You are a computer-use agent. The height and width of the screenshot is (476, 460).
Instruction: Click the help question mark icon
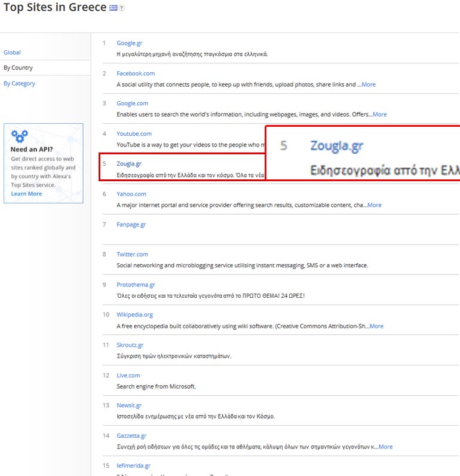pyautogui.click(x=121, y=8)
